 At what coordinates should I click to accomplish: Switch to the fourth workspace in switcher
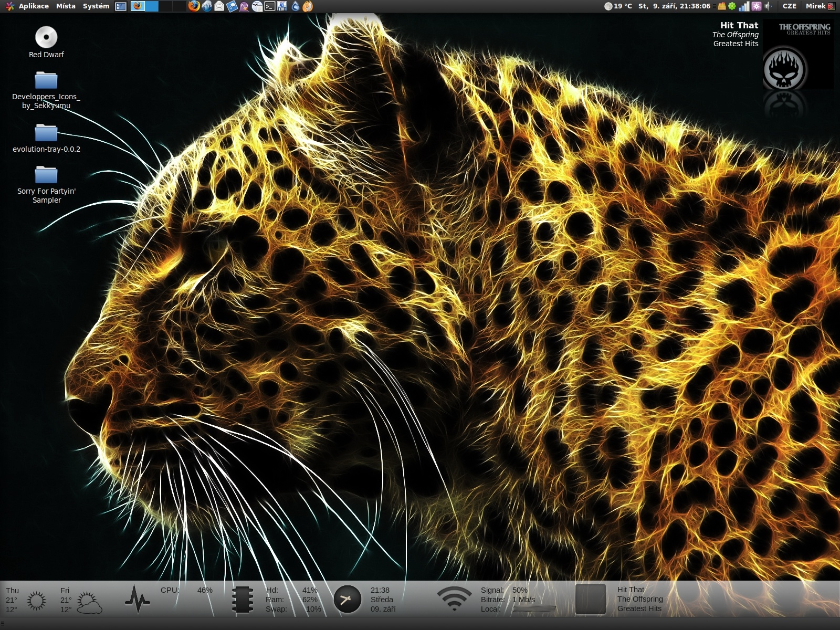click(179, 6)
